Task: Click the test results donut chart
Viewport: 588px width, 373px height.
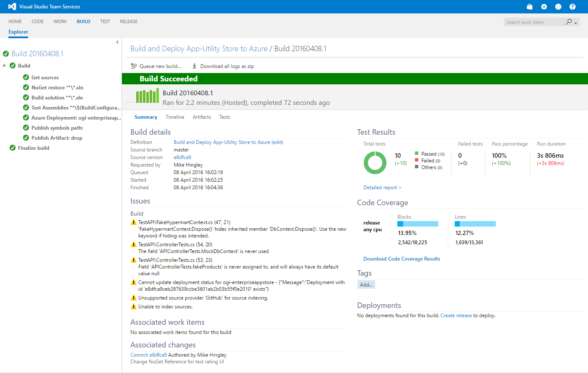Action: 375,163
